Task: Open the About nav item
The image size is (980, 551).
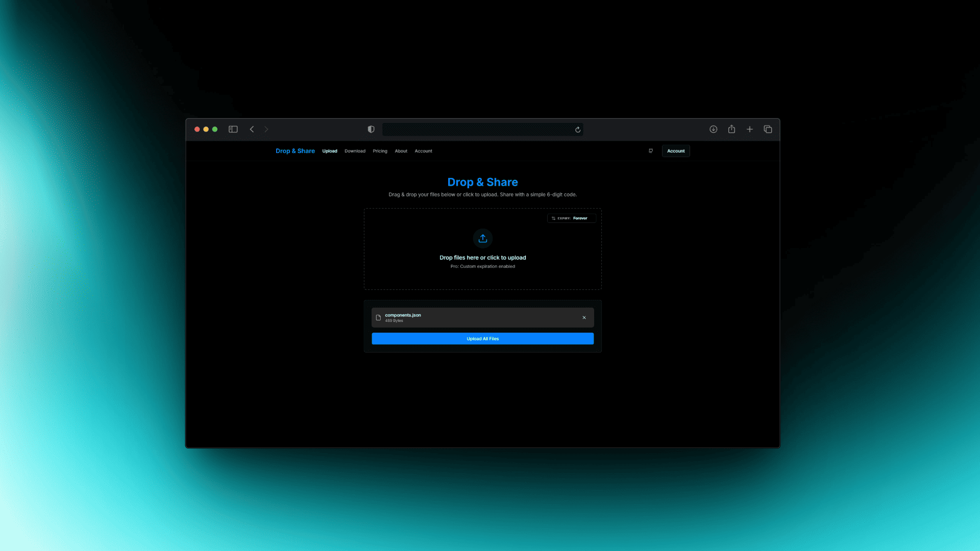Action: (401, 151)
